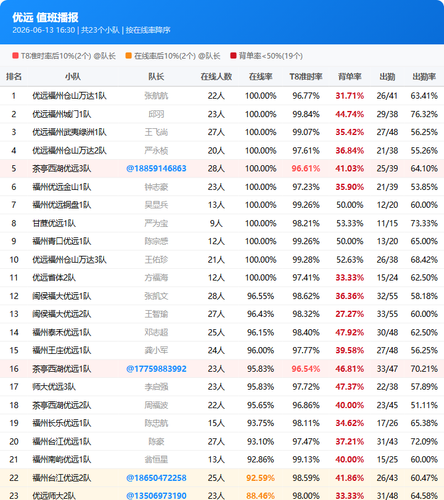Select team name 闽侯福大优选1队
The width and height of the screenshot is (444, 500).
click(x=62, y=296)
